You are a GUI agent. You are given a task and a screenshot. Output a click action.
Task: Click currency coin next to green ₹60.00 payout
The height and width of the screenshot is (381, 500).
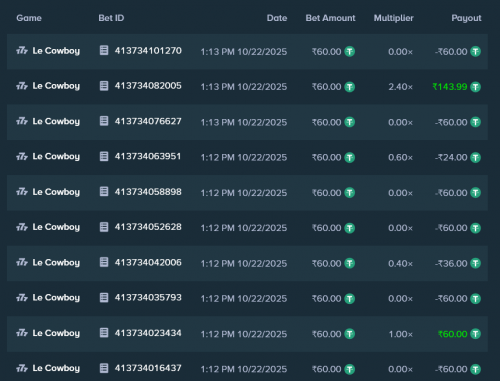point(475,334)
